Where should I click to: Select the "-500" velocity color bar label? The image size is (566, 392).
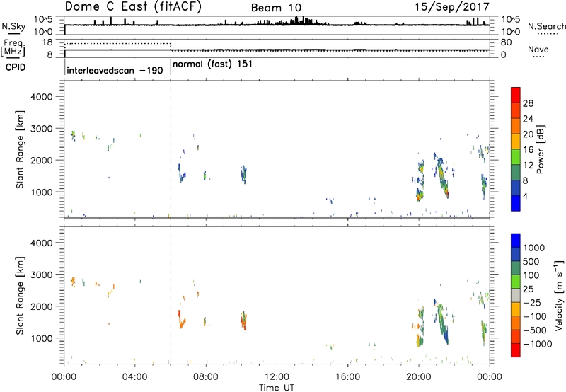click(535, 330)
